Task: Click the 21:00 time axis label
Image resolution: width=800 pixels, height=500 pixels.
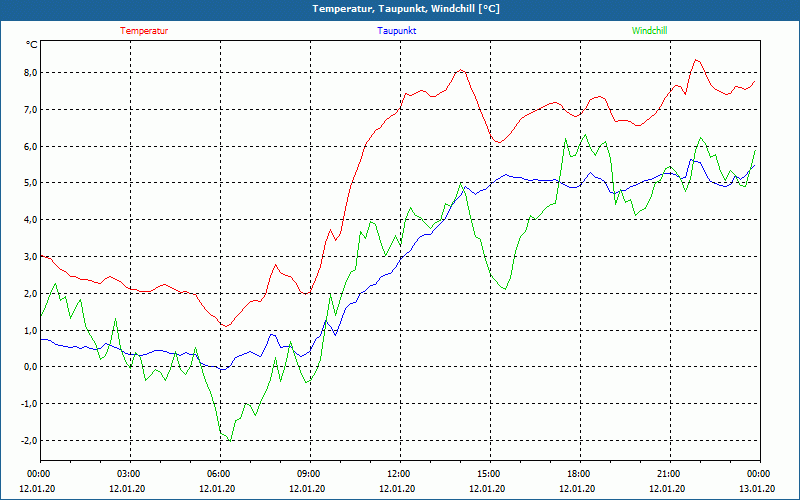Action: coord(670,474)
